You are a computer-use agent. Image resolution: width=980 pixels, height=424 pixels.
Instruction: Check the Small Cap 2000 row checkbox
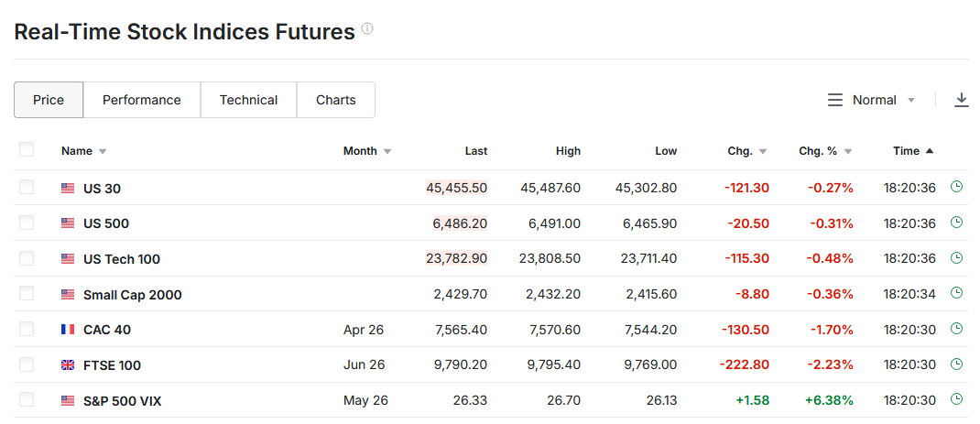click(x=27, y=294)
